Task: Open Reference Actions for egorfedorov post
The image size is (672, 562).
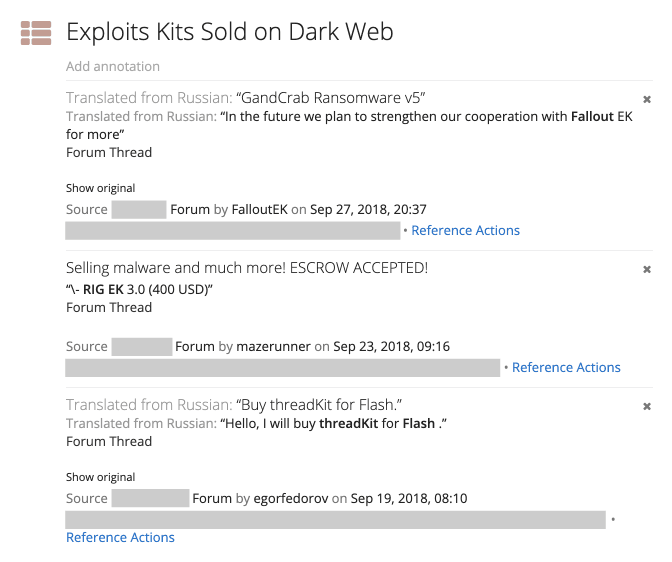Action: click(120, 538)
